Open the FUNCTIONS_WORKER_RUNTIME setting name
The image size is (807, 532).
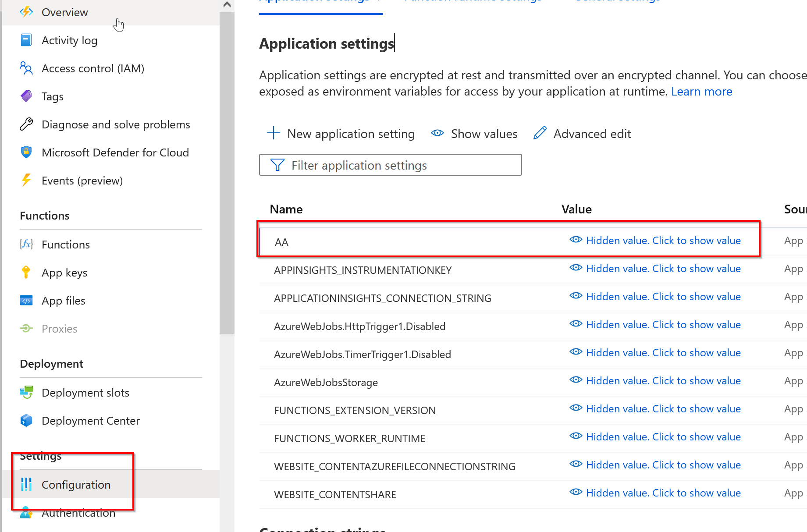(349, 439)
